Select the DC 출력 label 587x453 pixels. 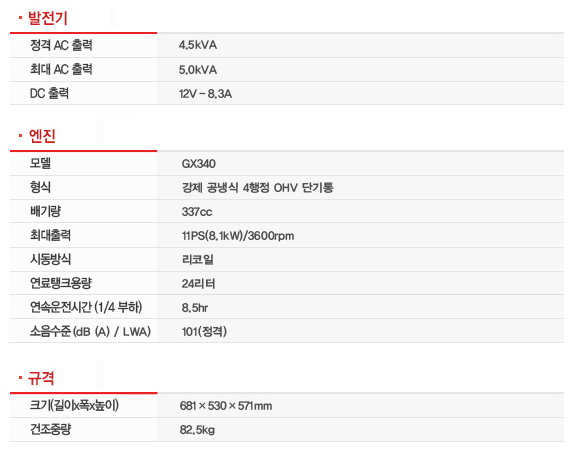[x=49, y=93]
